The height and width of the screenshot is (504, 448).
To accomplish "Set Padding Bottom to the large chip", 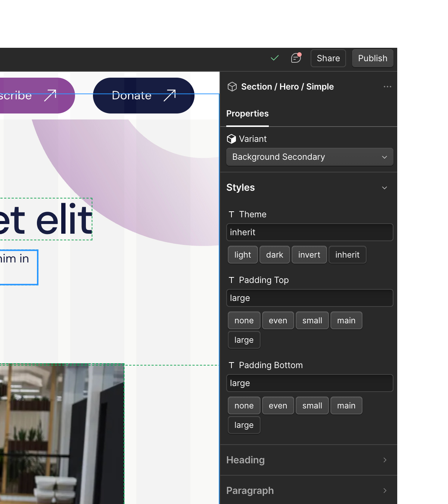I will pyautogui.click(x=244, y=425).
